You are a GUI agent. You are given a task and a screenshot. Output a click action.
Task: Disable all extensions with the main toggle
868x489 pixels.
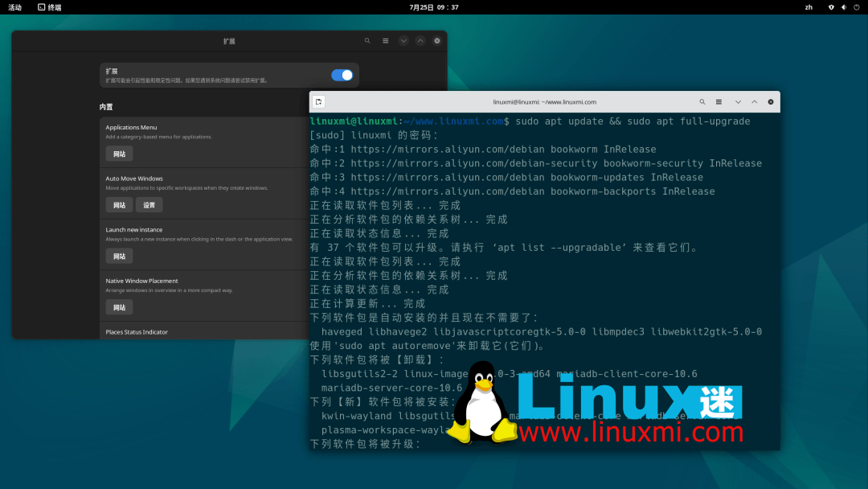342,74
